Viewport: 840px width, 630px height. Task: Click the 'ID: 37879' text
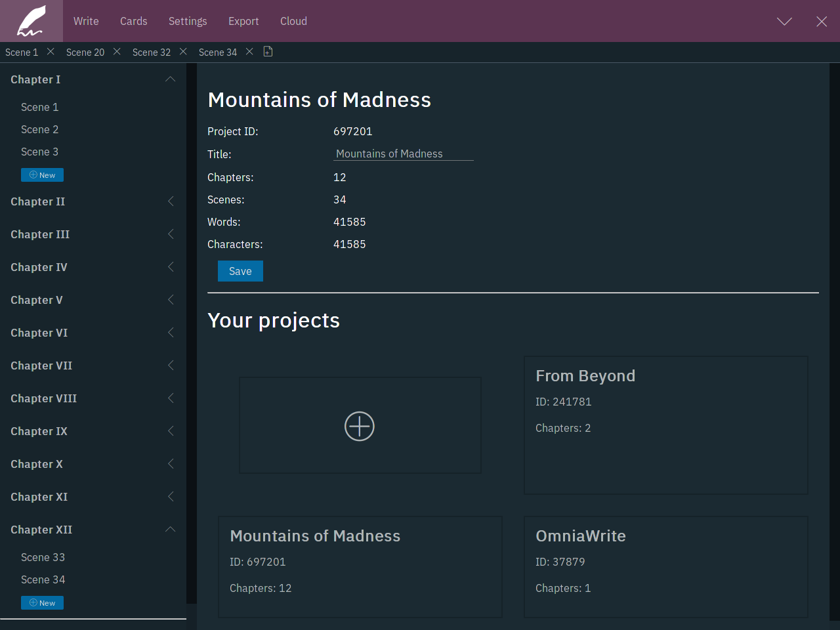pyautogui.click(x=560, y=562)
